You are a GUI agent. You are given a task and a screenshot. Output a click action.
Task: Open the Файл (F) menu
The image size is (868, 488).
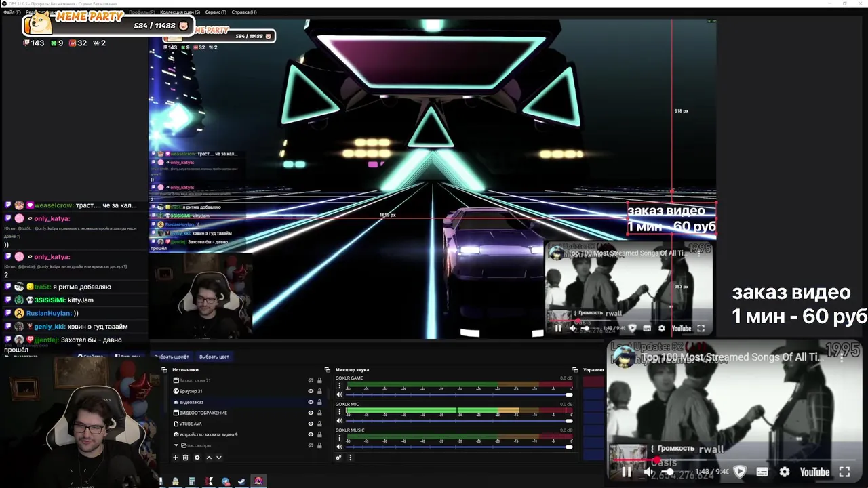pyautogui.click(x=12, y=12)
